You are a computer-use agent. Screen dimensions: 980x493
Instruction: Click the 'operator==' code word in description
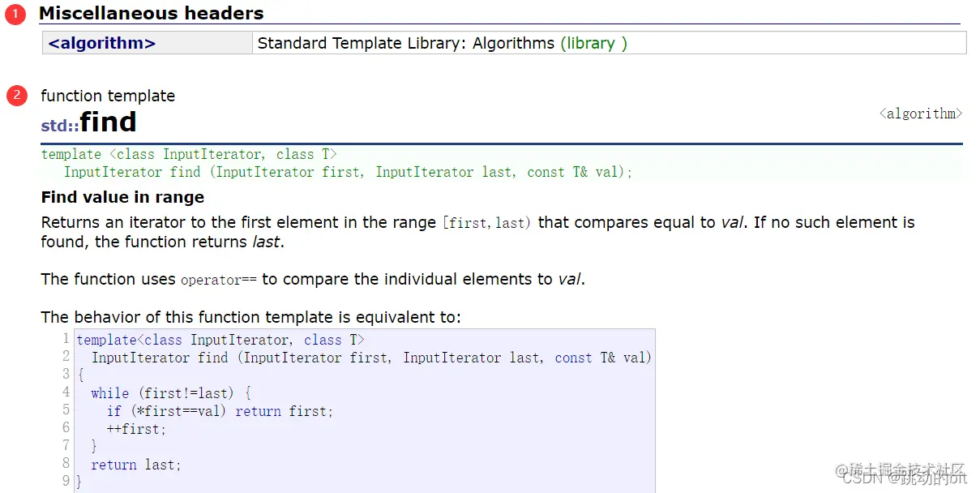point(218,280)
